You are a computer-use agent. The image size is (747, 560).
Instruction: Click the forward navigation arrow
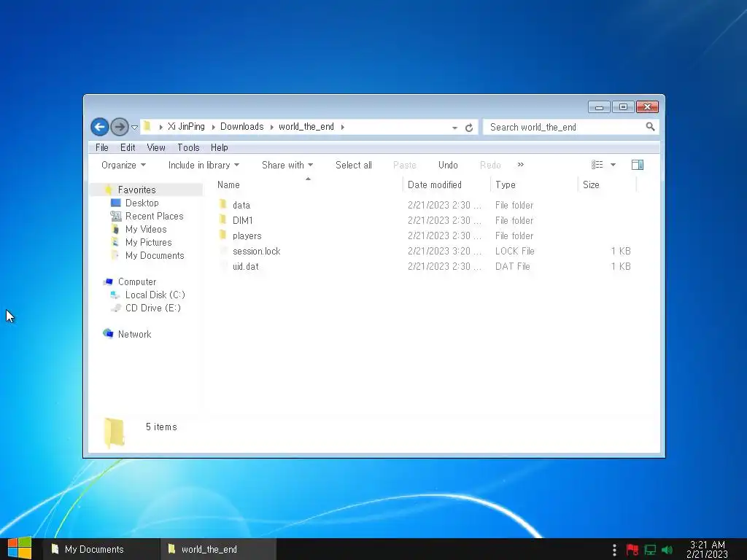(119, 127)
